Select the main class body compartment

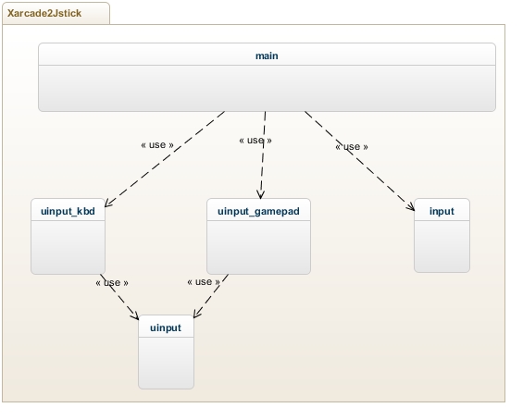(267, 88)
